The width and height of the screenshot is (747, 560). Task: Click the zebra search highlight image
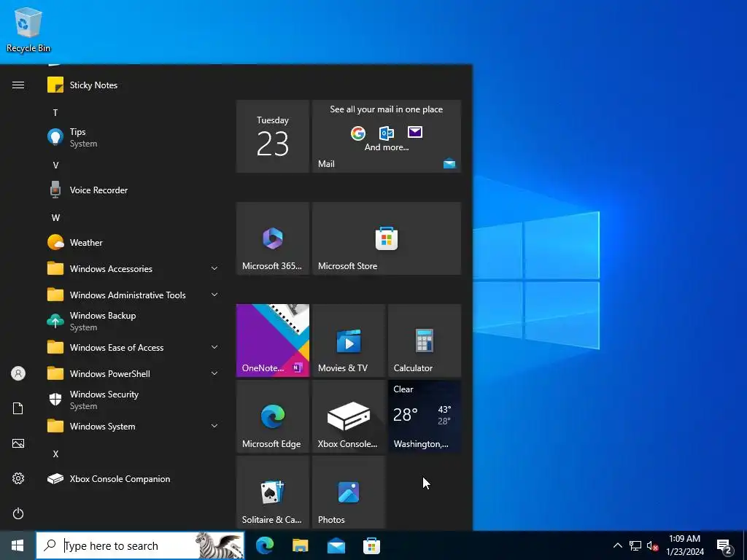[219, 545]
